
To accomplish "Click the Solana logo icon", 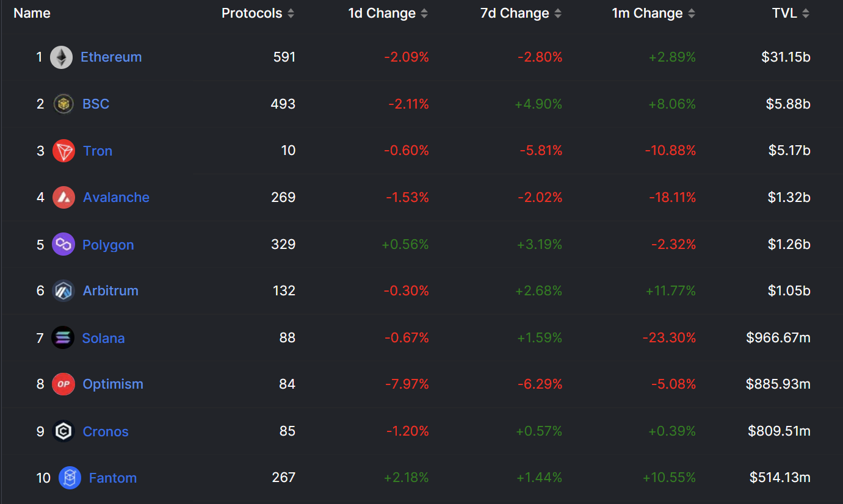I will point(63,338).
